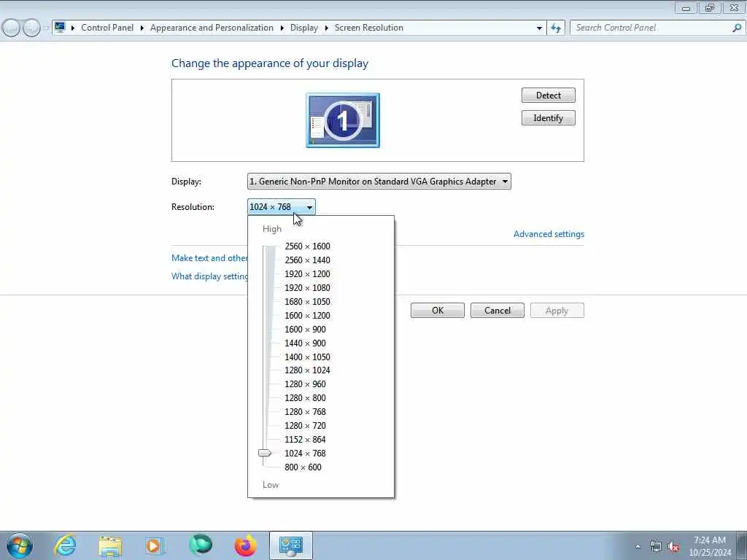
Task: Click the Screen Resolution taskbar button
Action: (290, 545)
